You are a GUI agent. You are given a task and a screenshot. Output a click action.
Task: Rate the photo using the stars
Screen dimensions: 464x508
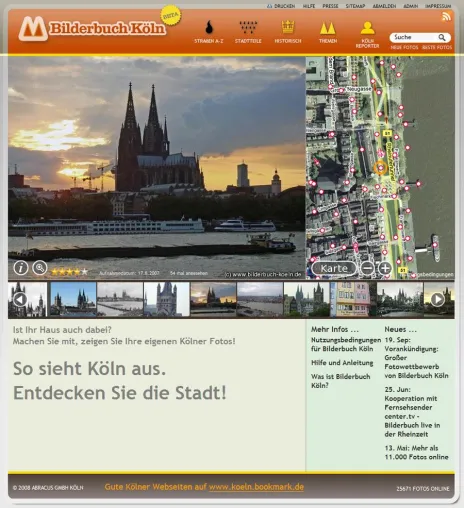70,272
